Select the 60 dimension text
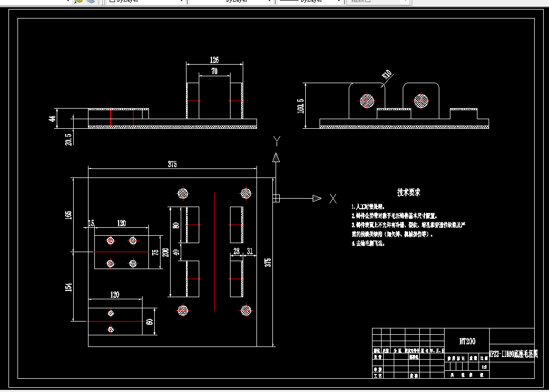The image size is (549, 392). 150,322
